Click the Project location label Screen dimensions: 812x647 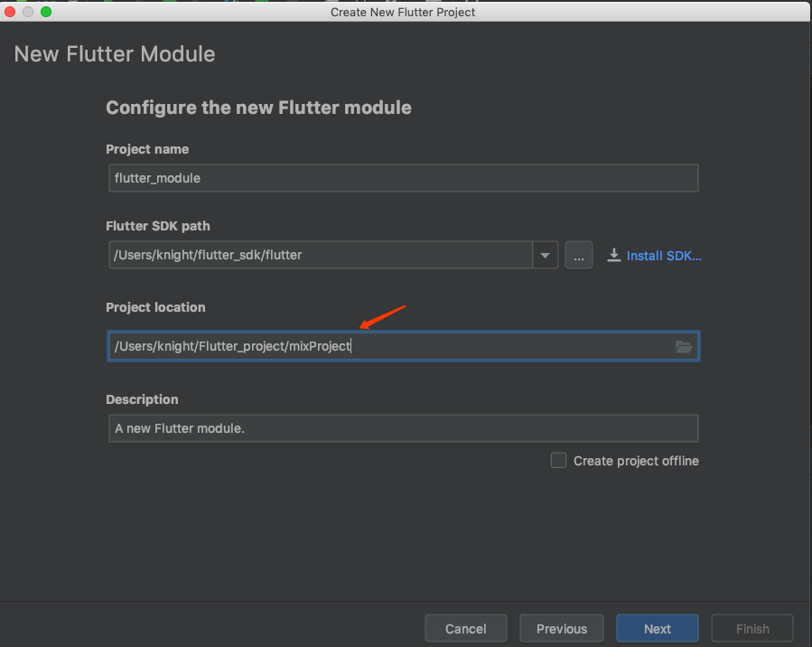155,307
